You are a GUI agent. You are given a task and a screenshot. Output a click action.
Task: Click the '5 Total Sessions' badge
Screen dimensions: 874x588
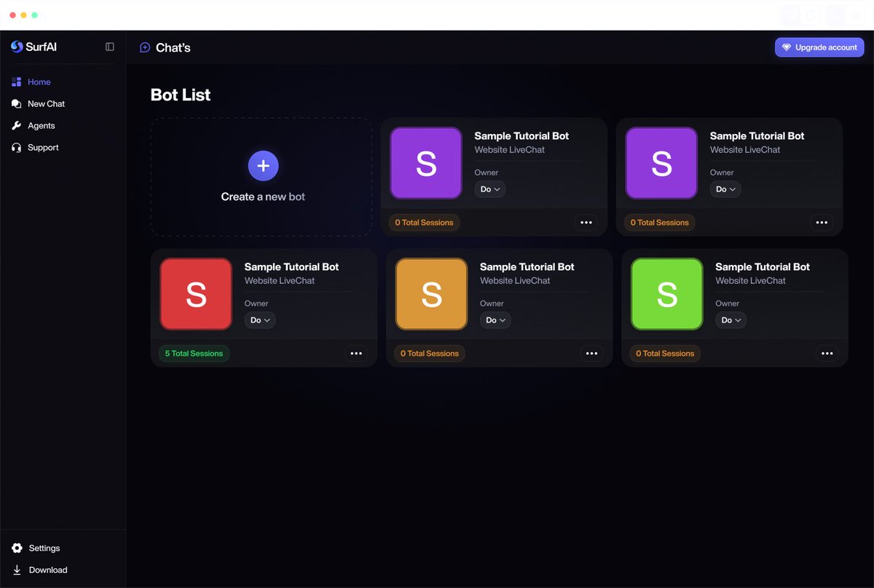[x=194, y=354]
